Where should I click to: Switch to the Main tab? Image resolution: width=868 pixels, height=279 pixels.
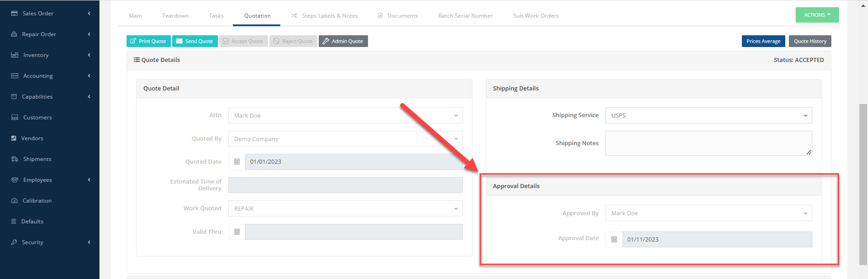click(x=135, y=16)
